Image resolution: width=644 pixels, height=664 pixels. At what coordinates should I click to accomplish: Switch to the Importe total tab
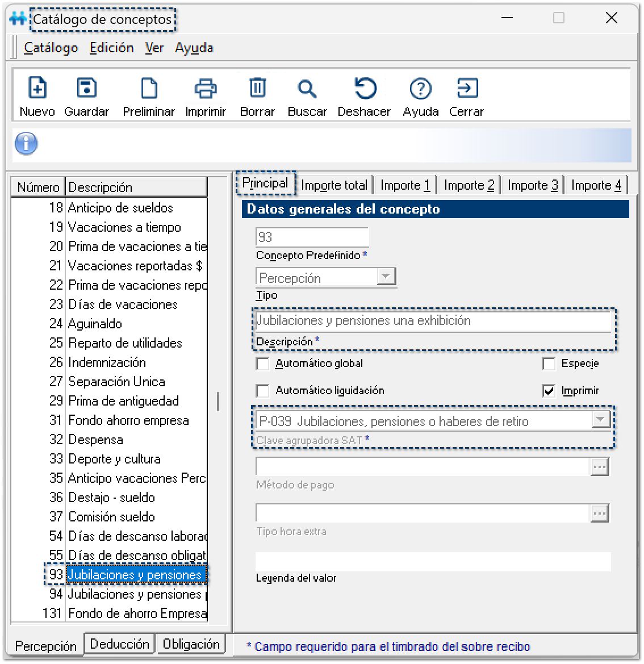tap(334, 185)
